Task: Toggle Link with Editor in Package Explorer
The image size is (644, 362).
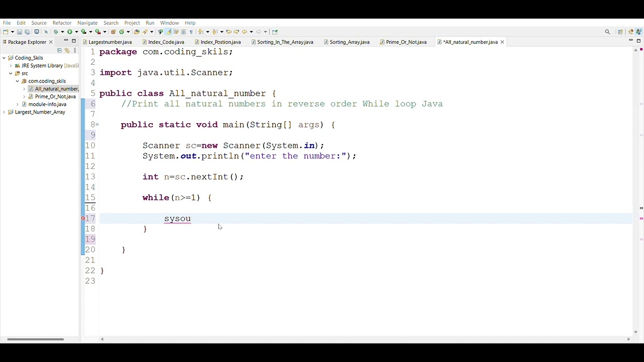Action: (x=67, y=50)
